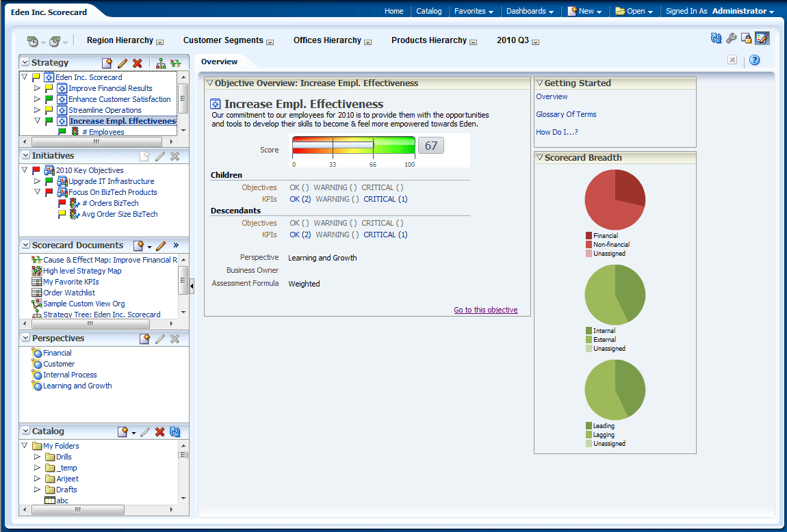Viewport: 787px width, 532px height.
Task: Click the Go to this objective link
Action: point(485,310)
